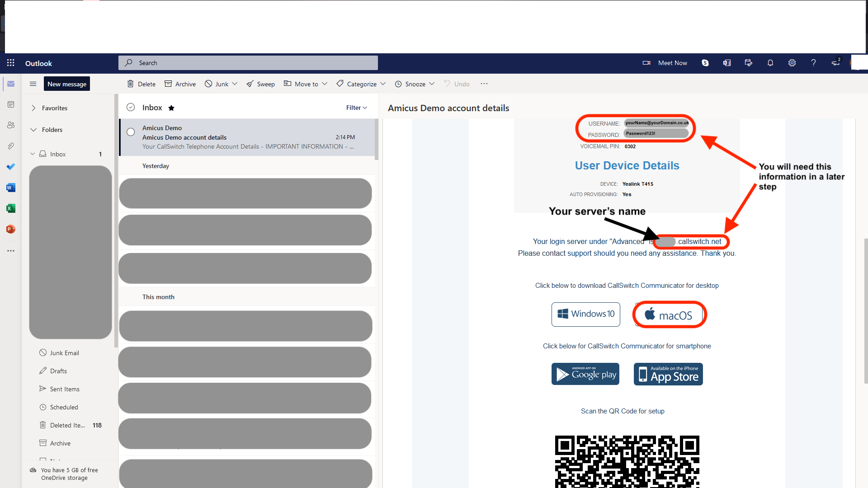
Task: Launch Excel from the left rail
Action: (x=11, y=208)
